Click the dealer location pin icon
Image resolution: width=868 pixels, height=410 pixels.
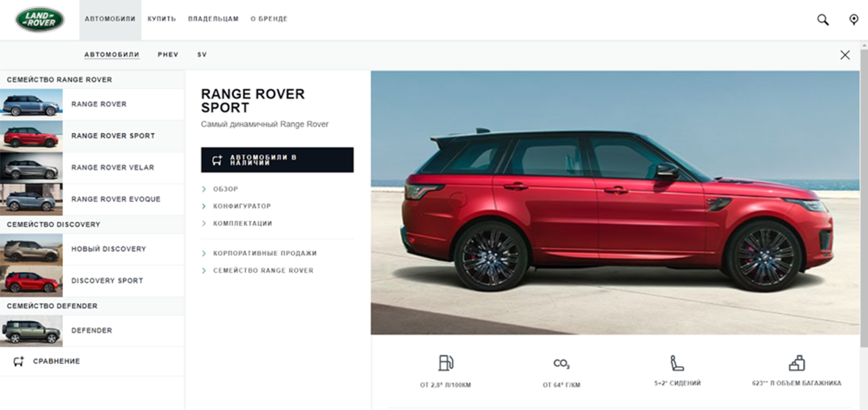[854, 20]
